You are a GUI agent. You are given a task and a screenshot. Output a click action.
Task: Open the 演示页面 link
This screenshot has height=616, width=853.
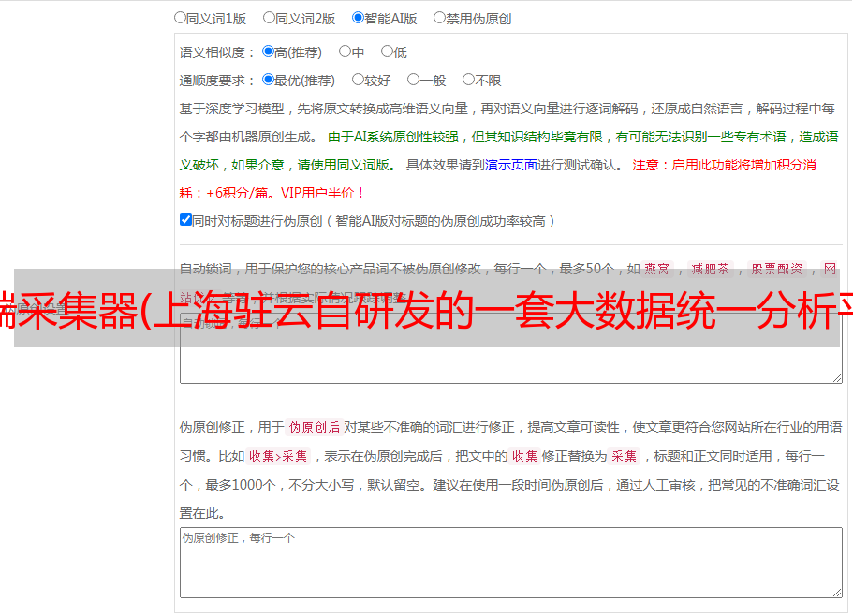(511, 165)
